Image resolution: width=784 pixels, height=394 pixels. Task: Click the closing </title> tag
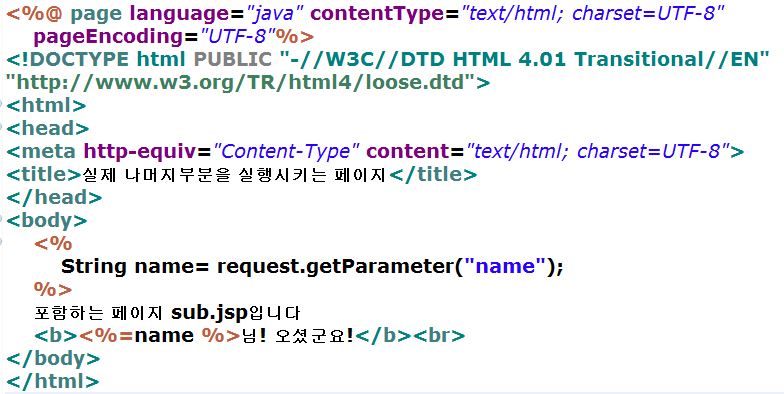coord(433,174)
